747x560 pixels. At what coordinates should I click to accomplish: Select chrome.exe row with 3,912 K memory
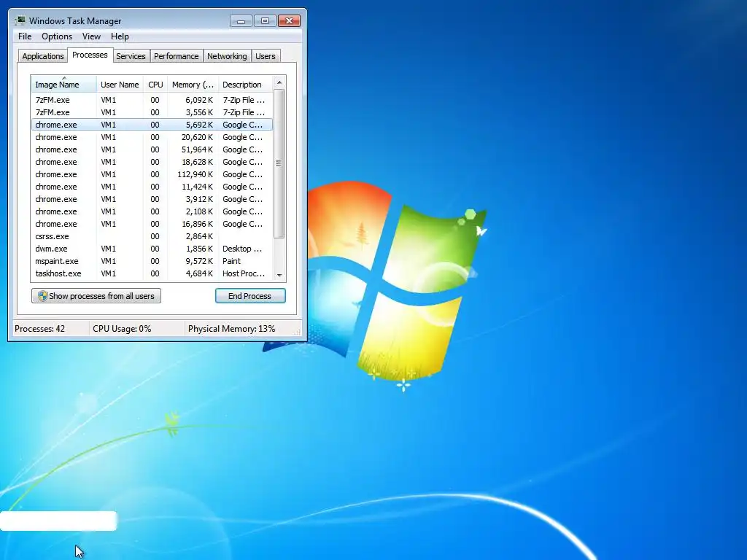click(152, 199)
